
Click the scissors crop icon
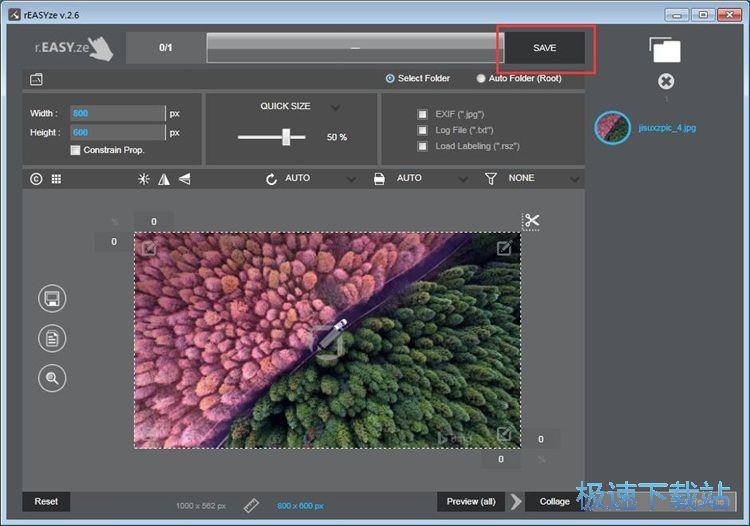[x=531, y=221]
